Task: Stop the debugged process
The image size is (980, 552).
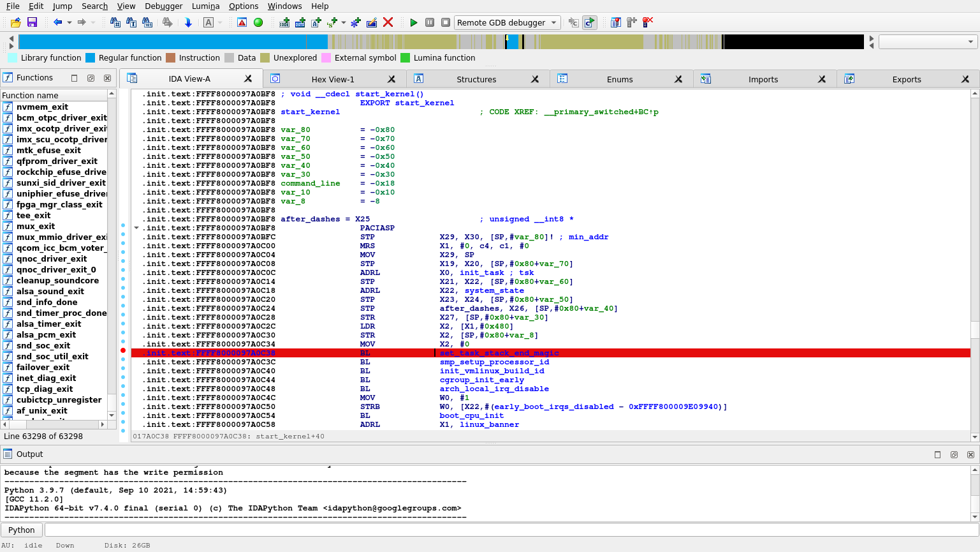Action: click(446, 22)
